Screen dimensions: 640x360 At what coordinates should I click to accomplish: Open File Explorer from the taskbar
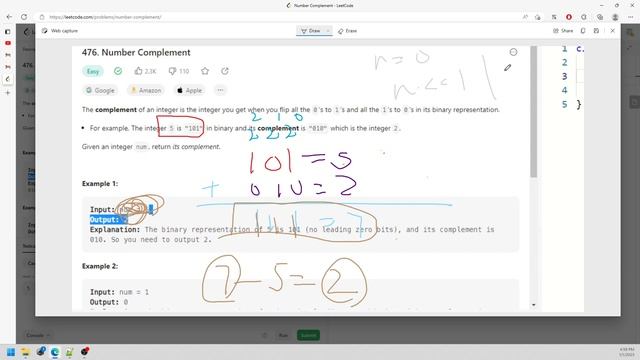pyautogui.click(x=26, y=351)
